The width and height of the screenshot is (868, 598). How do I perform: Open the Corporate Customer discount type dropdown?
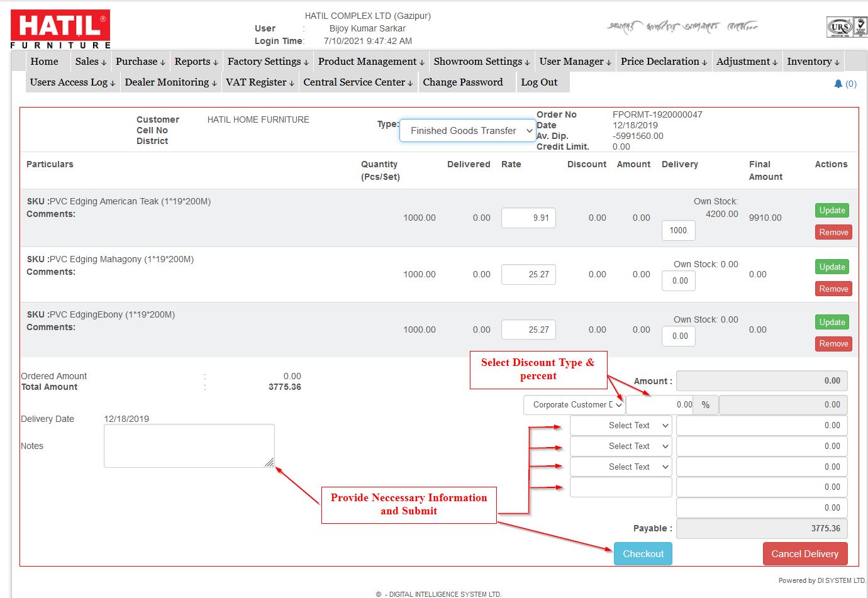[574, 405]
